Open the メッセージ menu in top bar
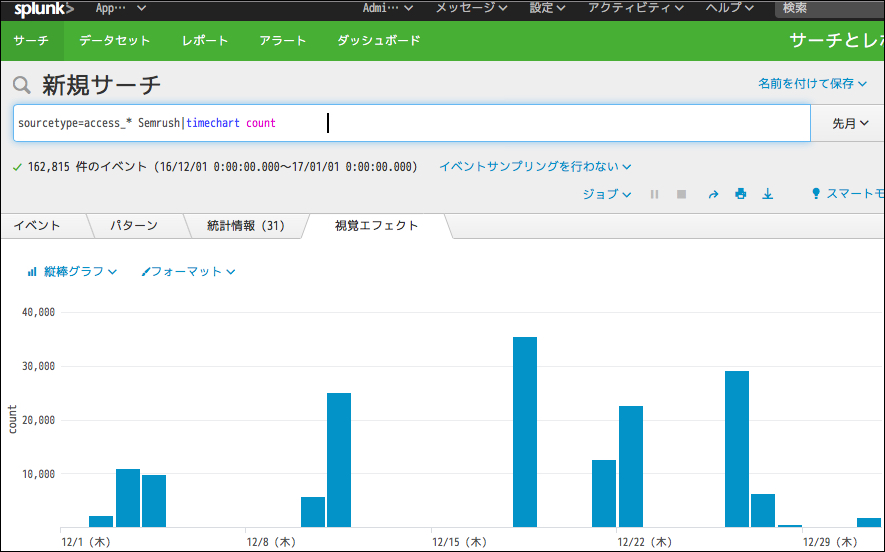 click(x=470, y=8)
